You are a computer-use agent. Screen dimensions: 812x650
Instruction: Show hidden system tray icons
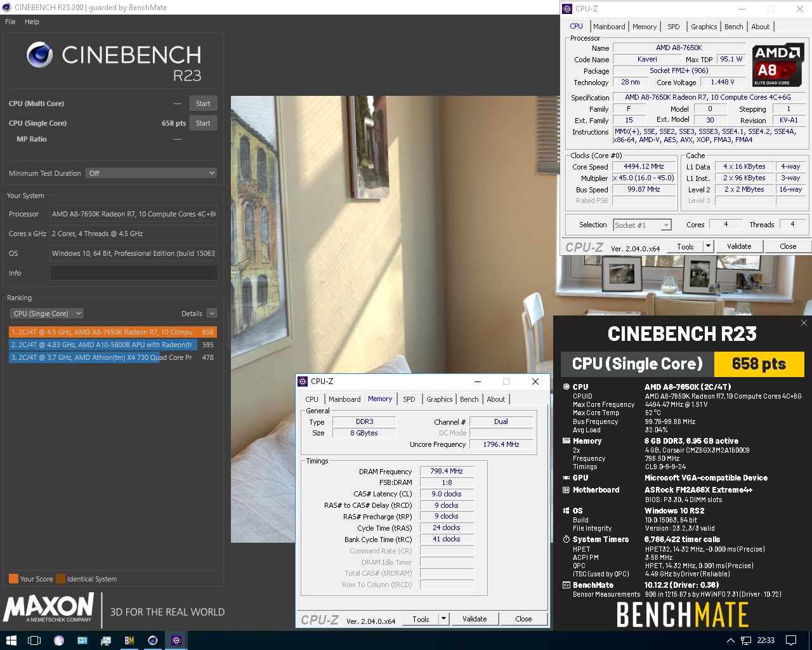[x=730, y=640]
